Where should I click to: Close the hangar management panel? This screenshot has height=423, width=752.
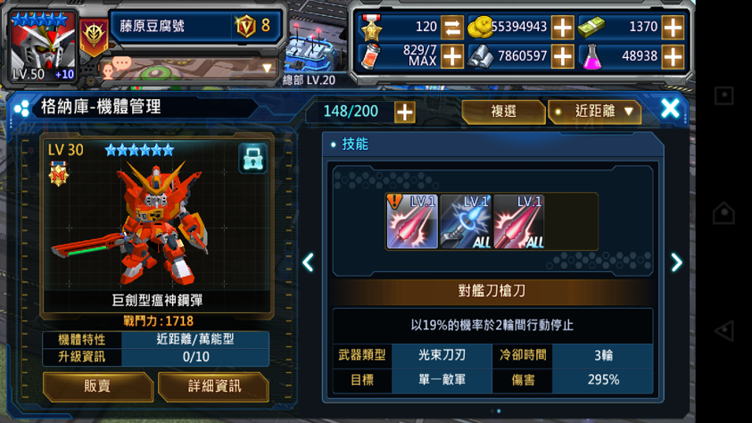coord(670,108)
